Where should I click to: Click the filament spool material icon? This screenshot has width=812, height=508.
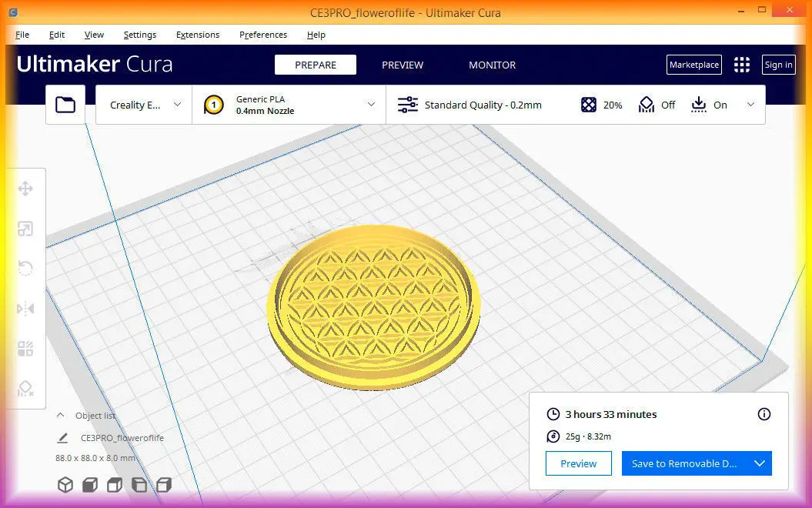coord(553,436)
